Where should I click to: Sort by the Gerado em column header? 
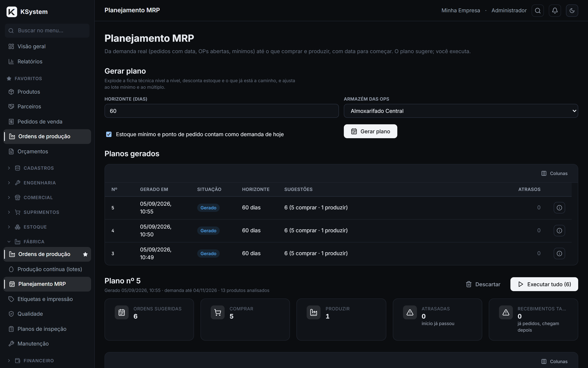point(154,189)
